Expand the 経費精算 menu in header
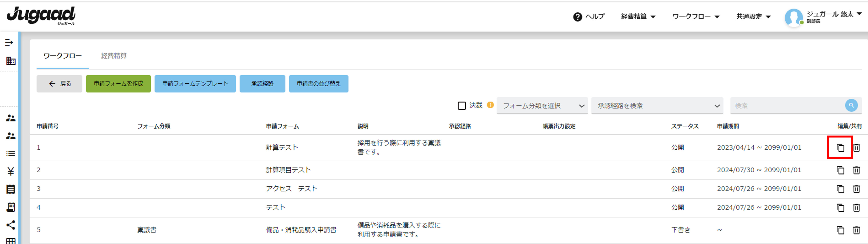Image resolution: width=868 pixels, height=244 pixels. [x=638, y=17]
